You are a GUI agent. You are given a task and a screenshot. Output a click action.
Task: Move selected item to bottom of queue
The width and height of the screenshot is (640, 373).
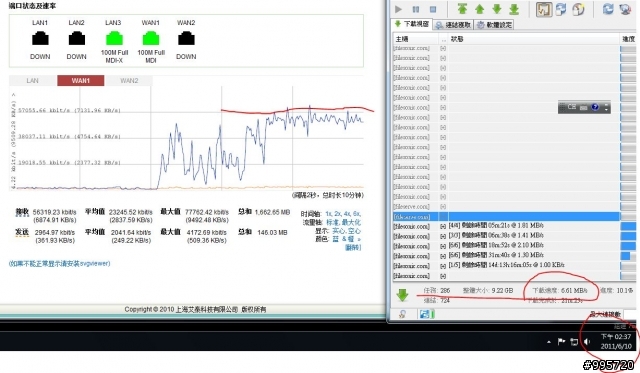pos(514,9)
